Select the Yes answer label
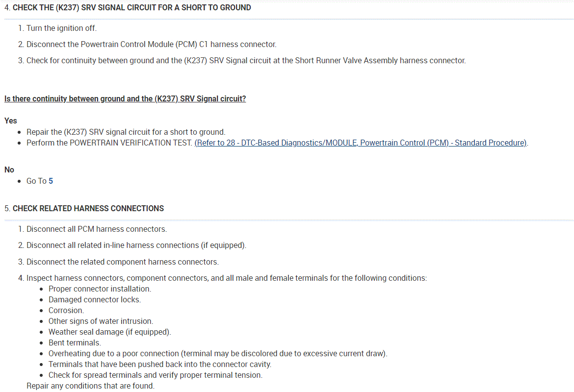 click(x=11, y=121)
